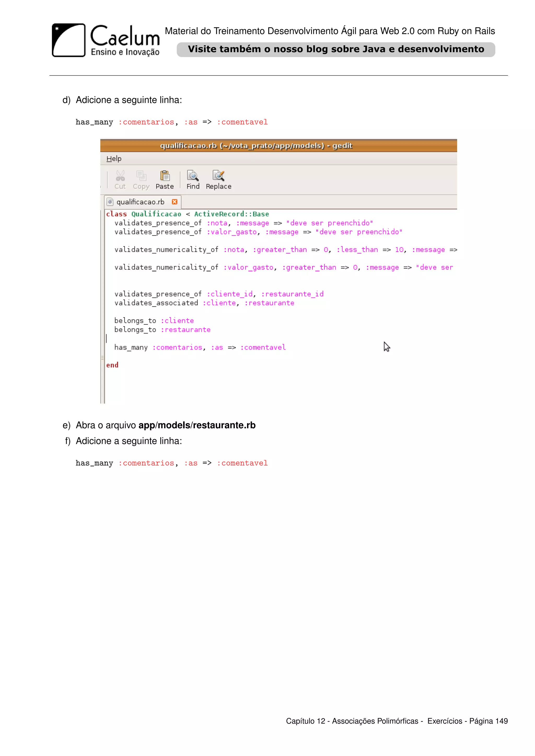
Task: Click the 'Capítulo 12' footer text
Action: coord(397,721)
